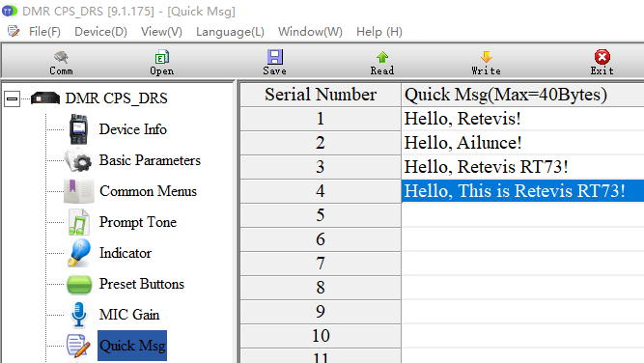The height and width of the screenshot is (363, 644).
Task: Open the Language(L) menu
Action: [x=230, y=32]
